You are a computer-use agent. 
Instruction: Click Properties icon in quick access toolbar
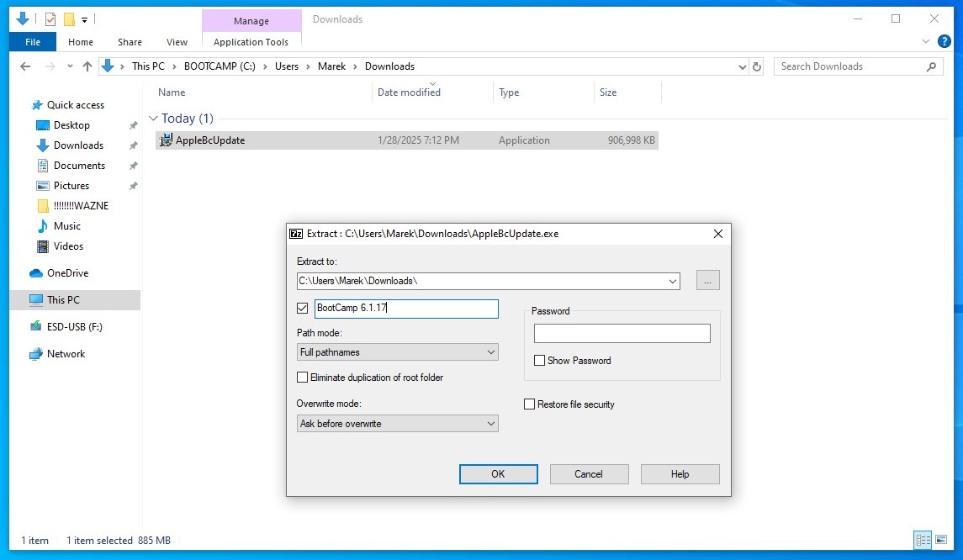tap(50, 19)
